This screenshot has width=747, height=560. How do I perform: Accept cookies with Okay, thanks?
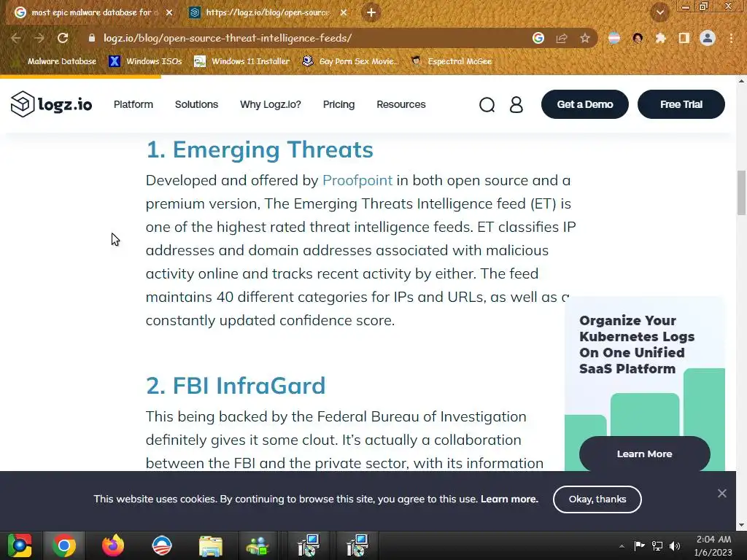point(597,499)
